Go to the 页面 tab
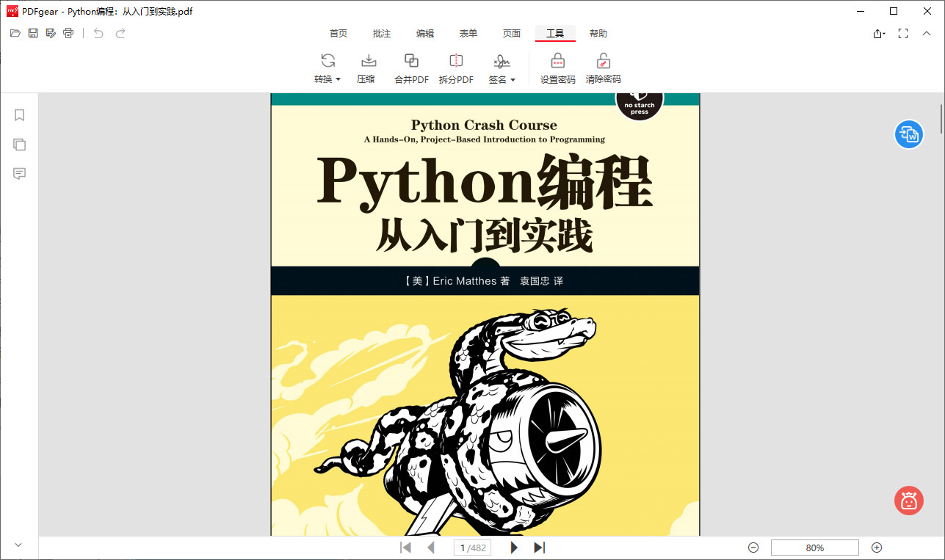The width and height of the screenshot is (945, 560). coord(512,34)
